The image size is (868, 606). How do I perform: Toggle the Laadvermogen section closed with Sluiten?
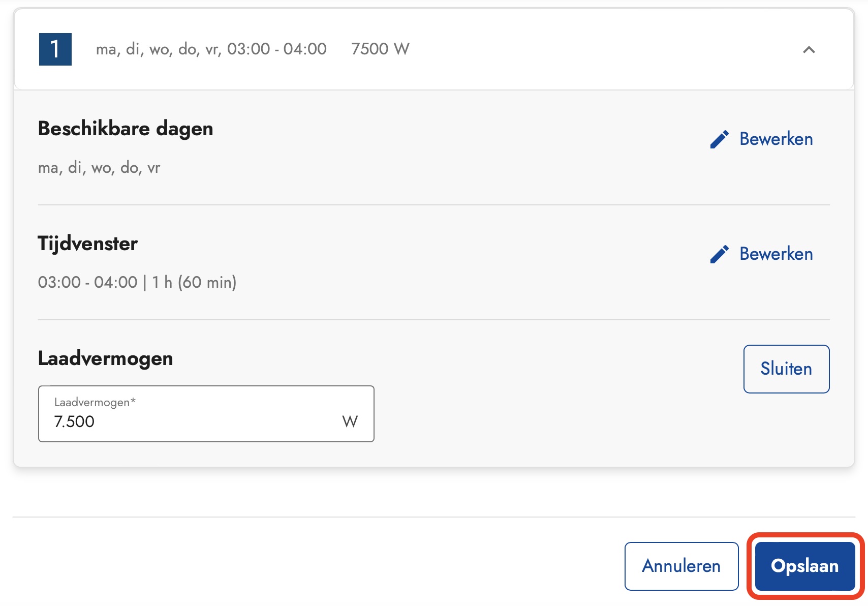786,369
